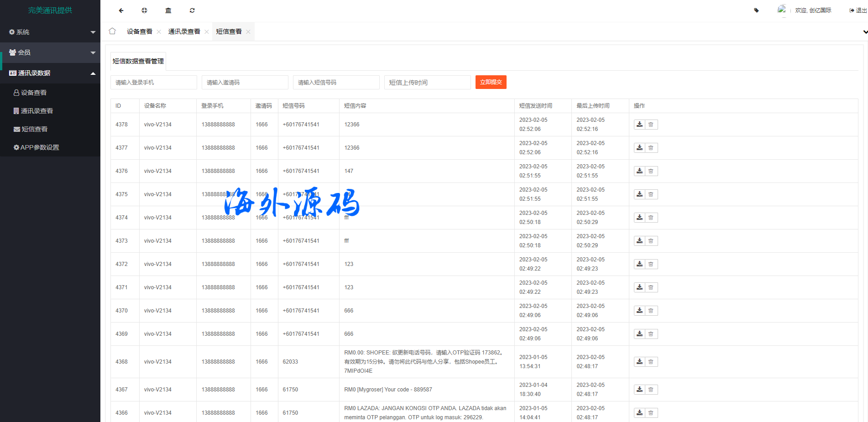Open APP参数设置 in the sidebar
The height and width of the screenshot is (422, 868).
coord(39,147)
